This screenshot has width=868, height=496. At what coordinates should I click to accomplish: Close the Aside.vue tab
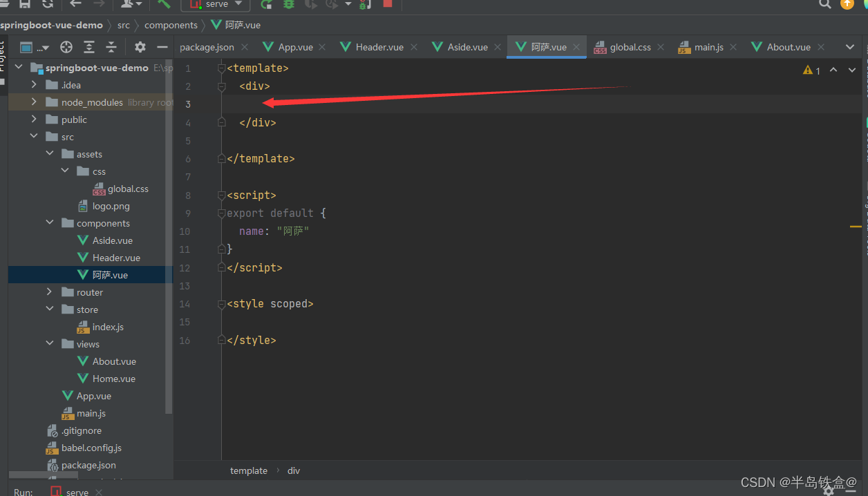coord(498,47)
